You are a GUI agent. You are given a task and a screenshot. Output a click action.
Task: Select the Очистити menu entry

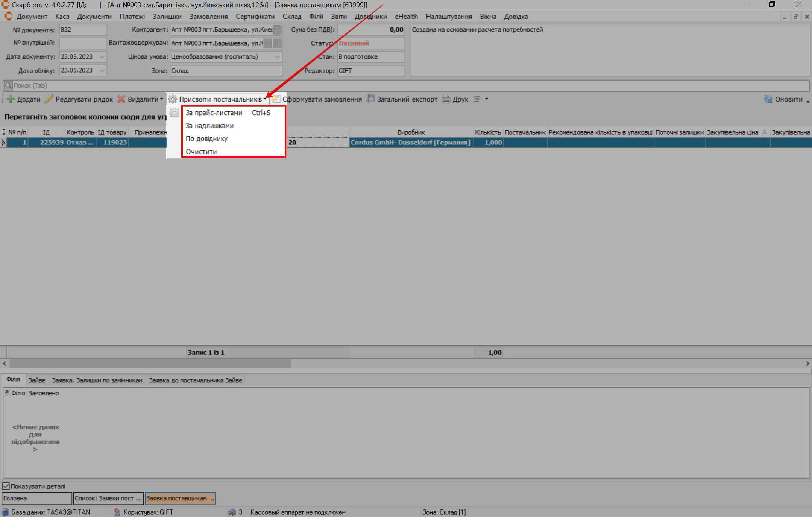pyautogui.click(x=201, y=152)
